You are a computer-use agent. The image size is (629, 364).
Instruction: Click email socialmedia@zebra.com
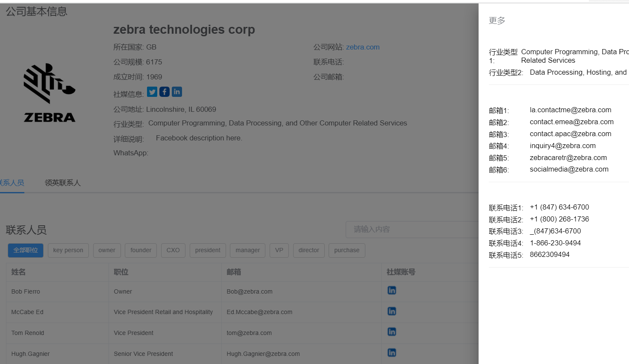tap(569, 169)
